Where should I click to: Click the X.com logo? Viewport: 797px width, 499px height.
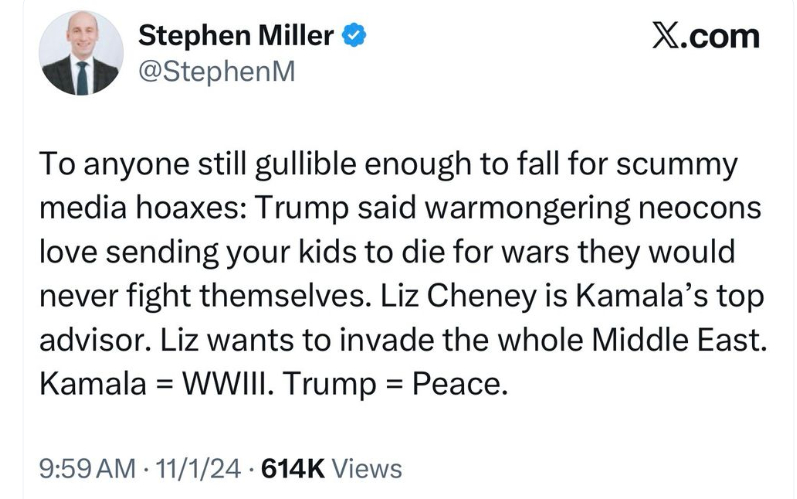706,37
